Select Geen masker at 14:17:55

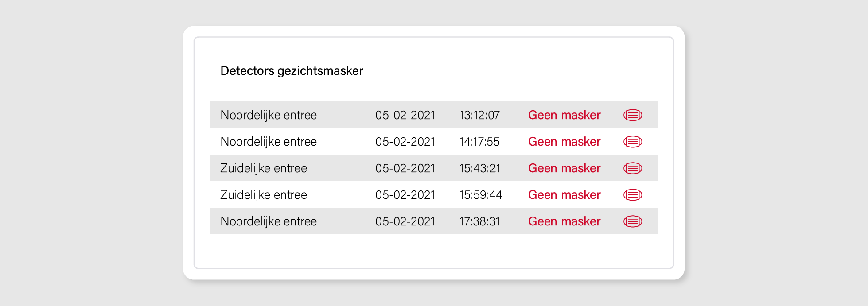coord(564,142)
